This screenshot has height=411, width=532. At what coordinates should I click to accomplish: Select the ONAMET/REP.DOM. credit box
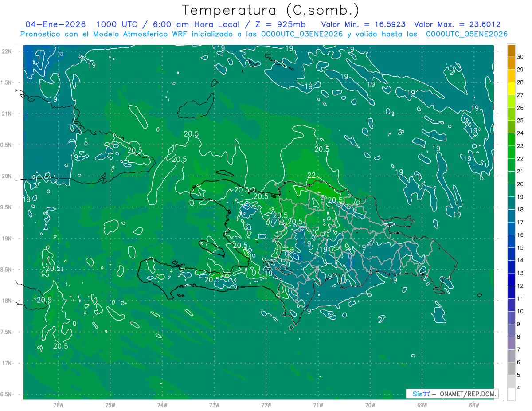pyautogui.click(x=452, y=394)
